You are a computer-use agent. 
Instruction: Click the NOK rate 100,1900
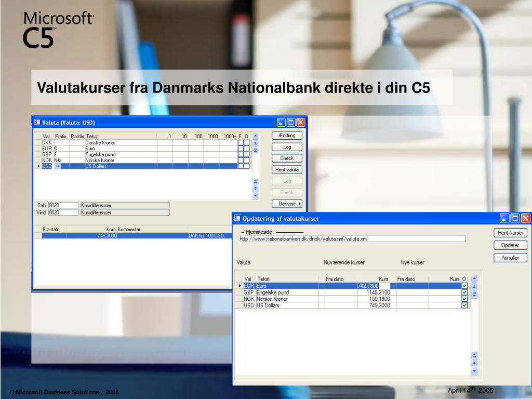[x=380, y=299]
